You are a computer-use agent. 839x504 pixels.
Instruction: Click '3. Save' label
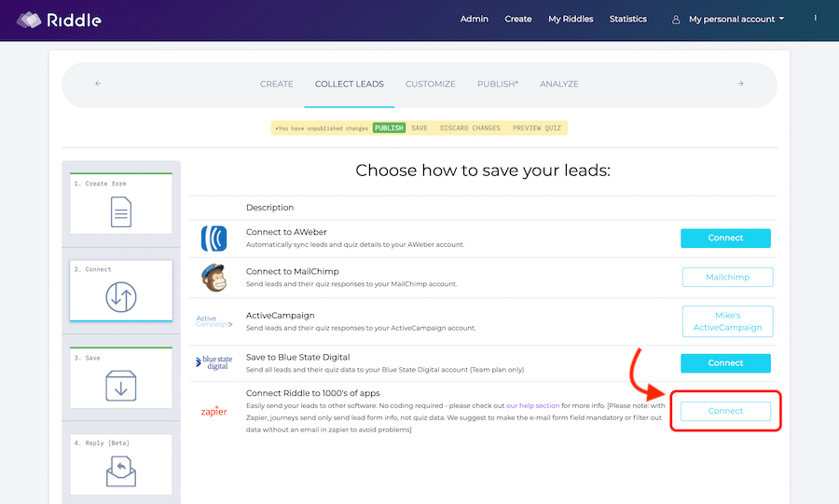pos(88,358)
